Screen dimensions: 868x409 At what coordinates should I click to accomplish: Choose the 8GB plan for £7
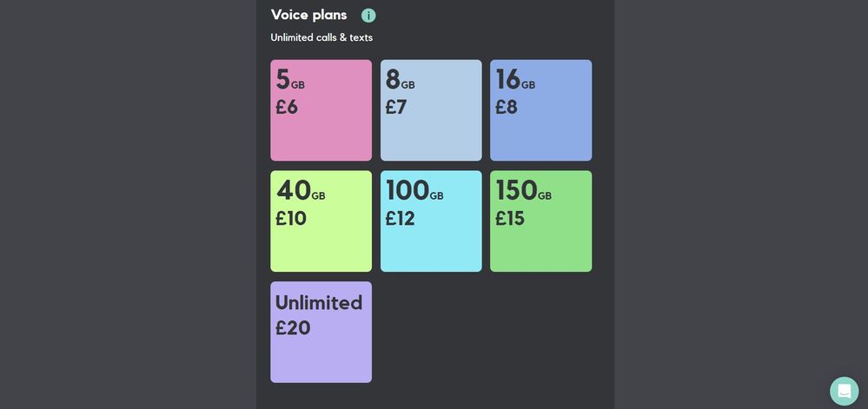pos(431,110)
